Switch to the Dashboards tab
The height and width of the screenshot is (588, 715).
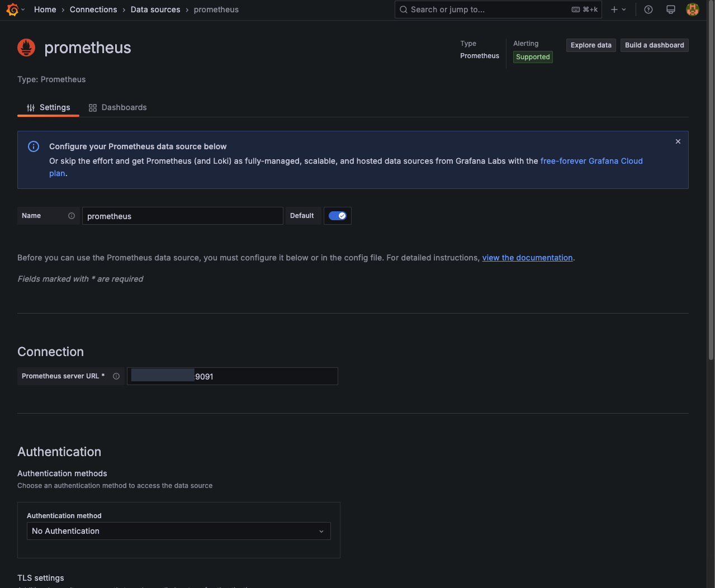[x=117, y=107]
